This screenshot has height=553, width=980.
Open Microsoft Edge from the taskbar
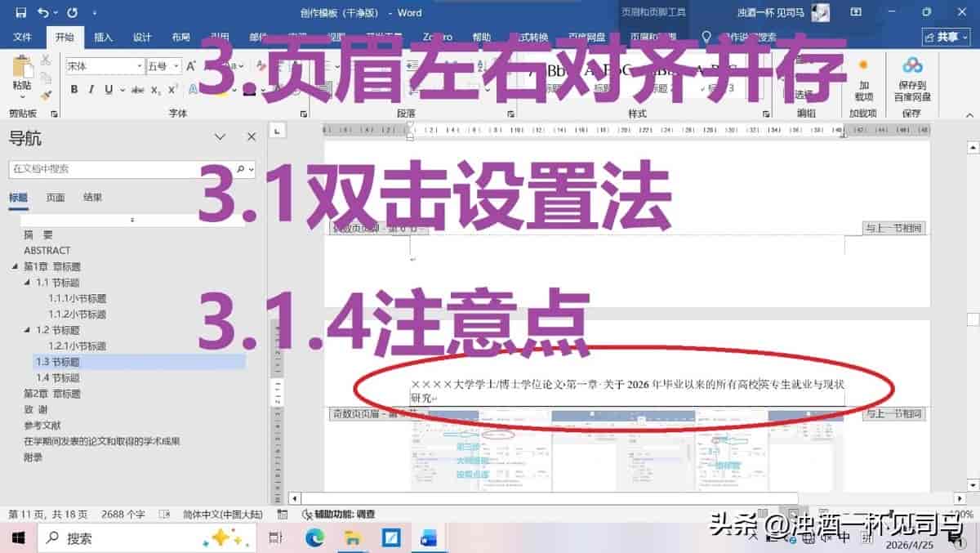pyautogui.click(x=314, y=537)
